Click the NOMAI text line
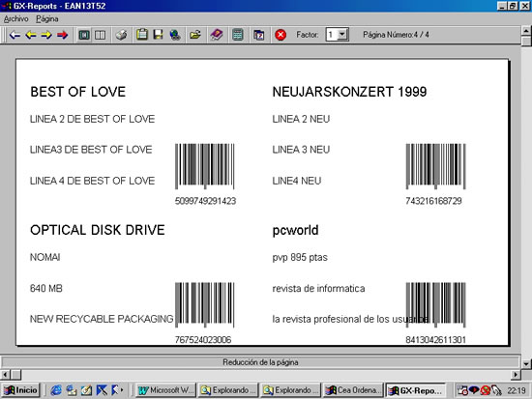Viewport: 532px width, 399px height. 45,257
